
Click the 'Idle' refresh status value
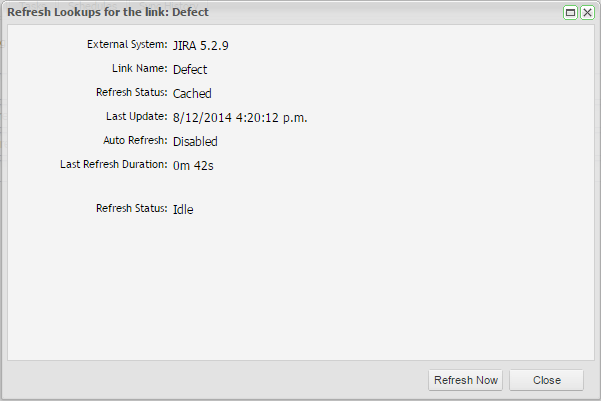click(x=182, y=209)
